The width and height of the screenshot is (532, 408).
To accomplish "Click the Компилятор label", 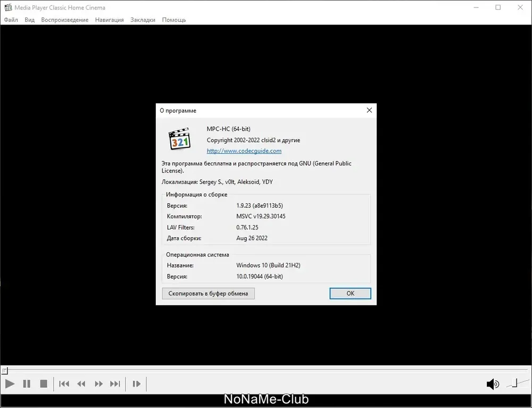I will [x=184, y=217].
